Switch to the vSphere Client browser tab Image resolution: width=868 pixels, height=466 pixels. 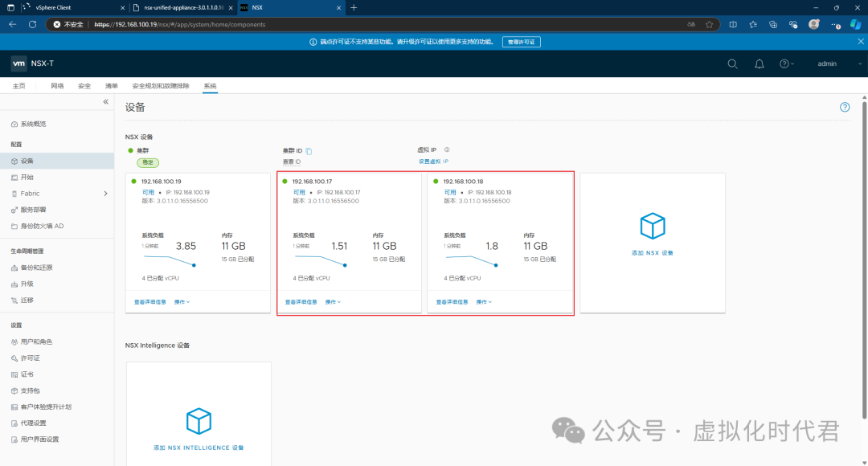[x=73, y=8]
